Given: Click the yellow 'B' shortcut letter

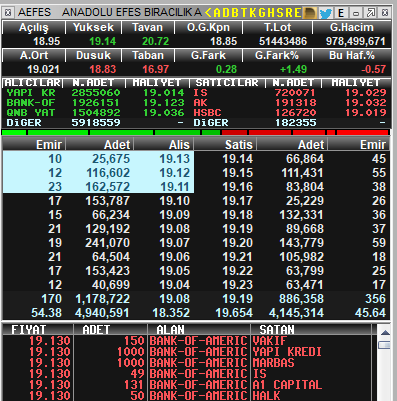Looking at the screenshot, I should [235, 13].
